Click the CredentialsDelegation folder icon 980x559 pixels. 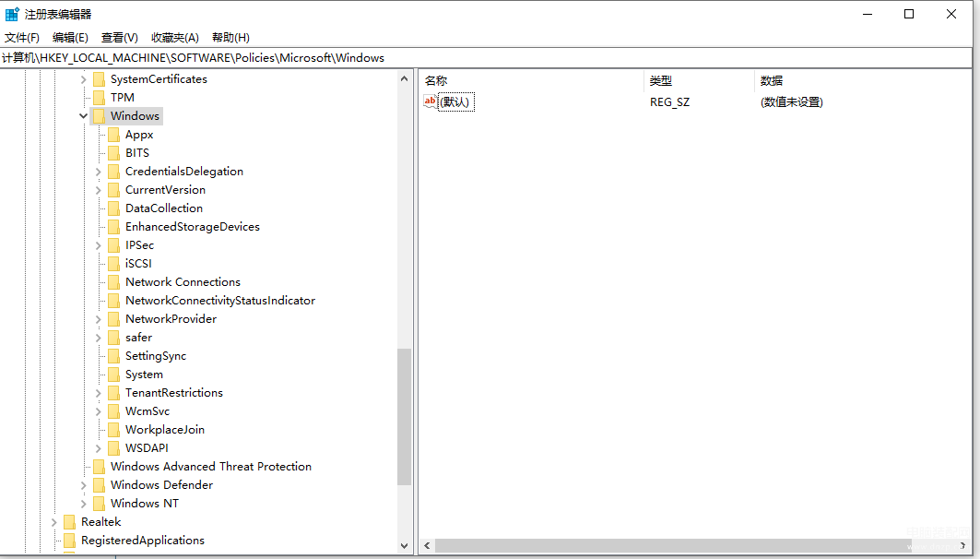click(x=113, y=172)
